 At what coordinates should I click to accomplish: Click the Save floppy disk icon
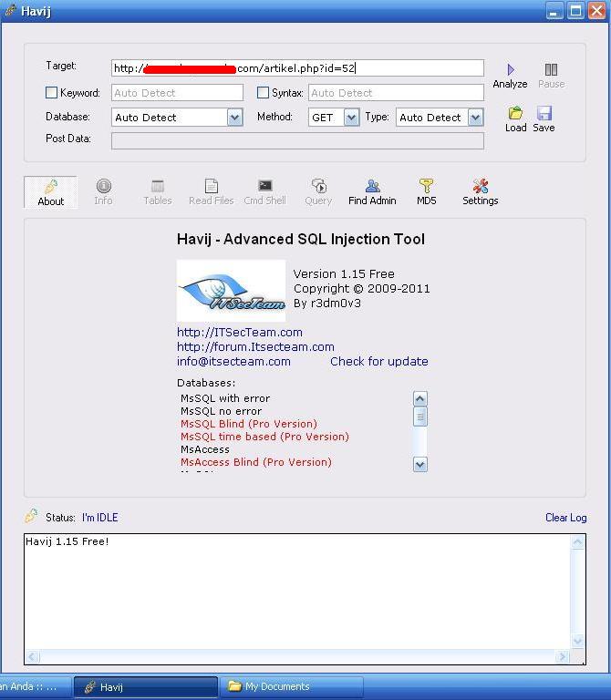pos(544,113)
